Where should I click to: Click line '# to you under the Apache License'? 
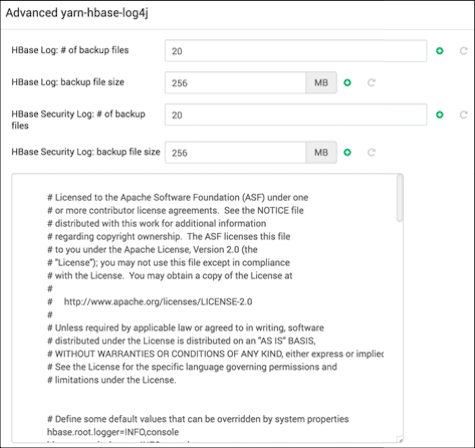click(152, 249)
